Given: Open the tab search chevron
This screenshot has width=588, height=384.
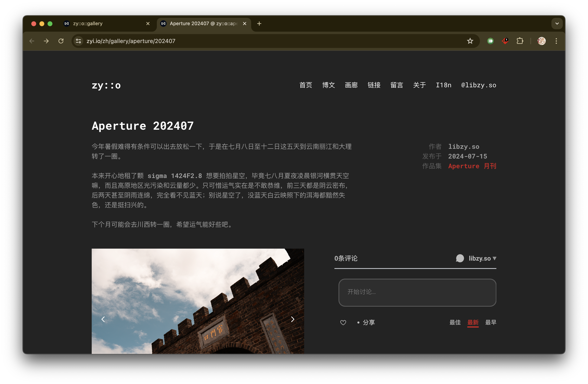Looking at the screenshot, I should point(557,24).
